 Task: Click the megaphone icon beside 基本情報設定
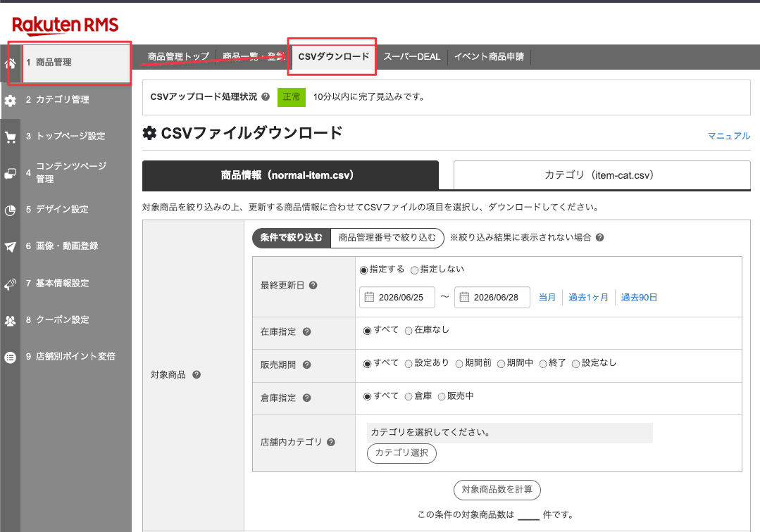tap(10, 284)
